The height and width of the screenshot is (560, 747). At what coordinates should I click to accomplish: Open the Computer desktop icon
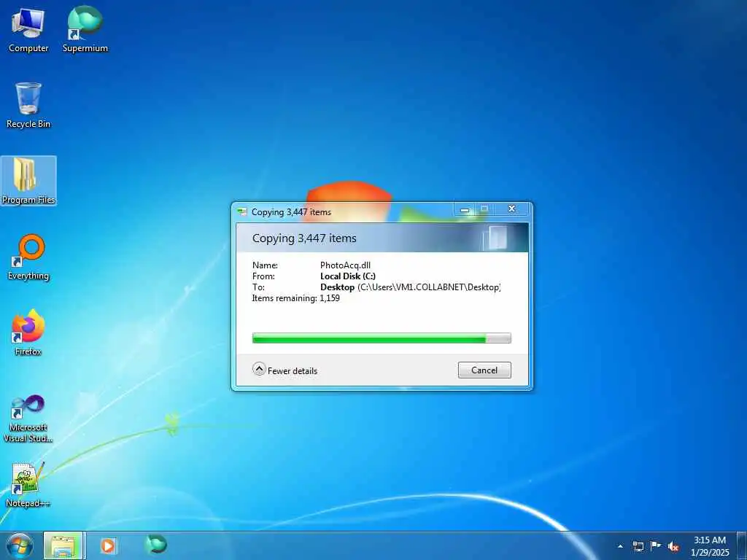click(28, 29)
